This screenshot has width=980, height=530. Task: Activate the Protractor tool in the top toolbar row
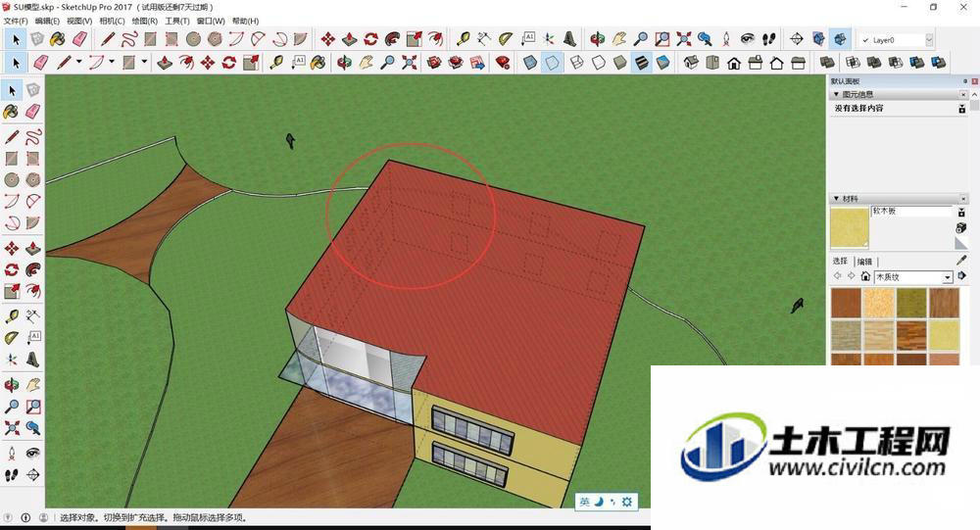pos(505,39)
